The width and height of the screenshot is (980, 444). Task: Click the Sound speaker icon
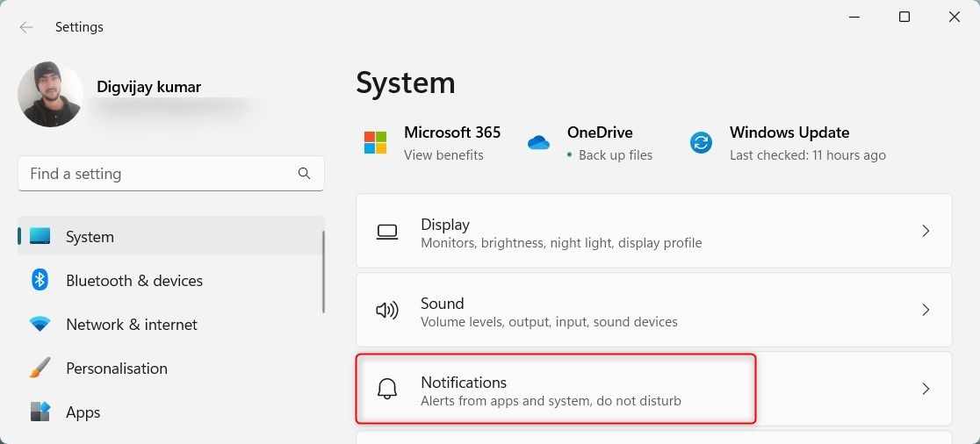(x=386, y=311)
